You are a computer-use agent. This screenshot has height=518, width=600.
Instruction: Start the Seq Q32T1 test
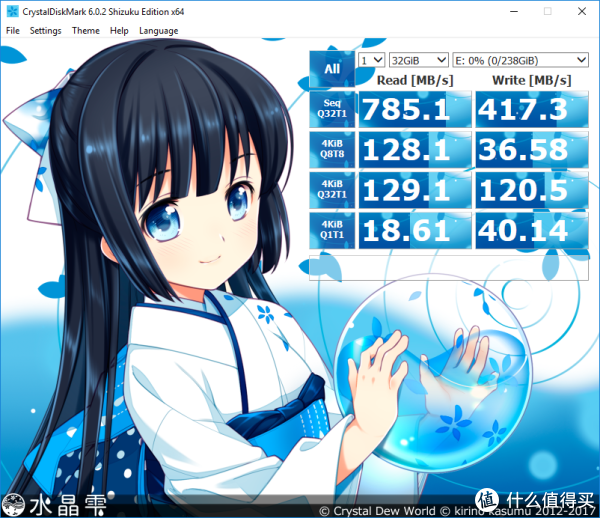pos(332,109)
